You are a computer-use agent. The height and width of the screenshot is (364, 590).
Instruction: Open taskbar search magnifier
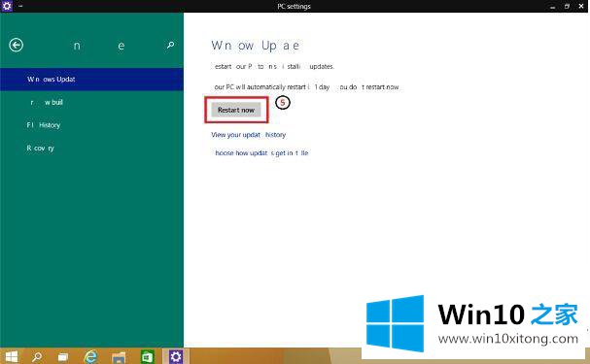pos(37,356)
